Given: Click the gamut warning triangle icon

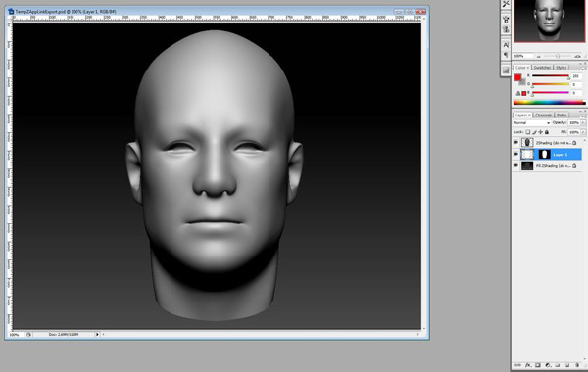Looking at the screenshot, I should 517,93.
